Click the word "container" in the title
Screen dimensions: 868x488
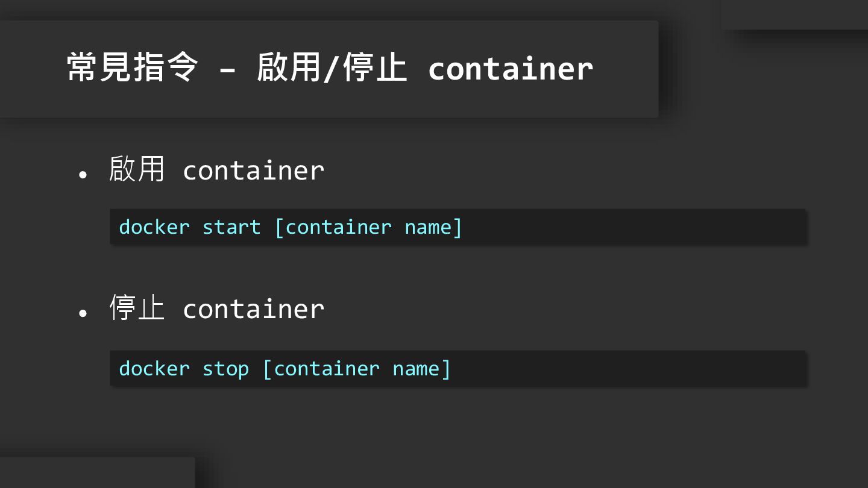pyautogui.click(x=510, y=69)
